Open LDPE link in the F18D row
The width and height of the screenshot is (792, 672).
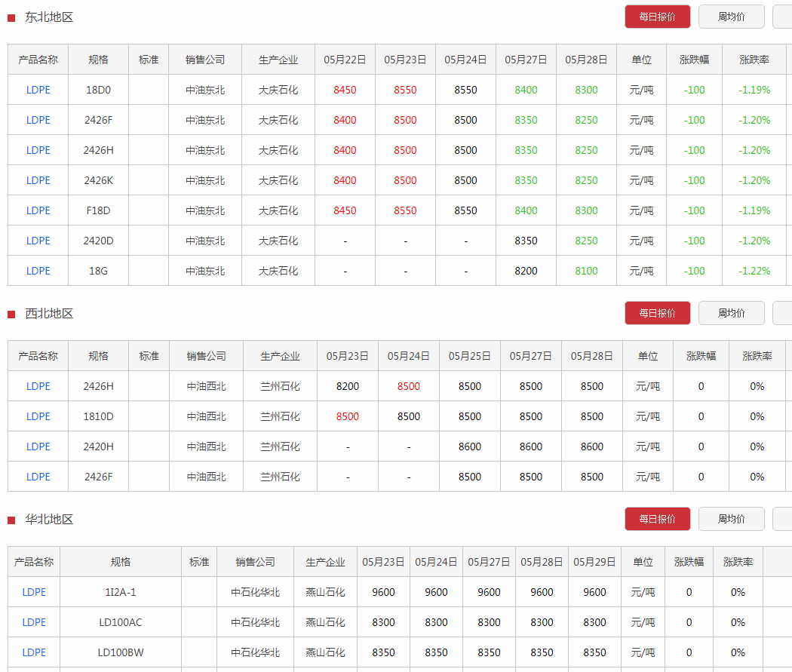[38, 210]
